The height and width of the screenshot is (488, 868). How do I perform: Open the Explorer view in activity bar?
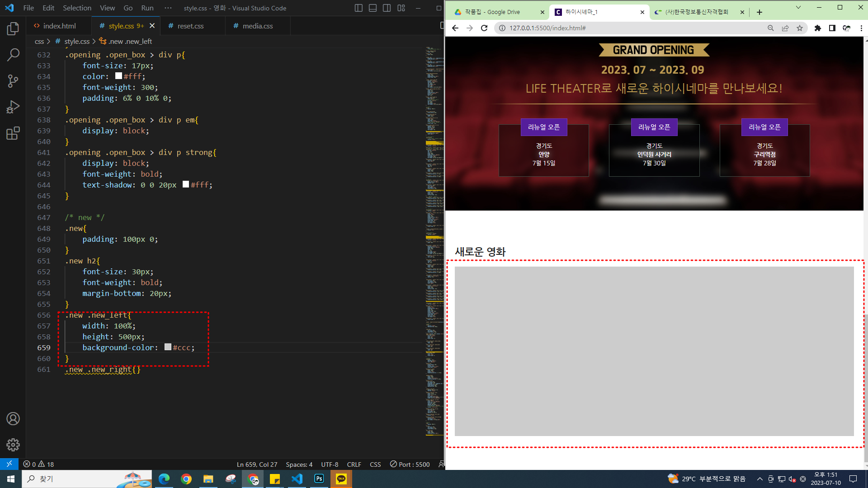(13, 29)
